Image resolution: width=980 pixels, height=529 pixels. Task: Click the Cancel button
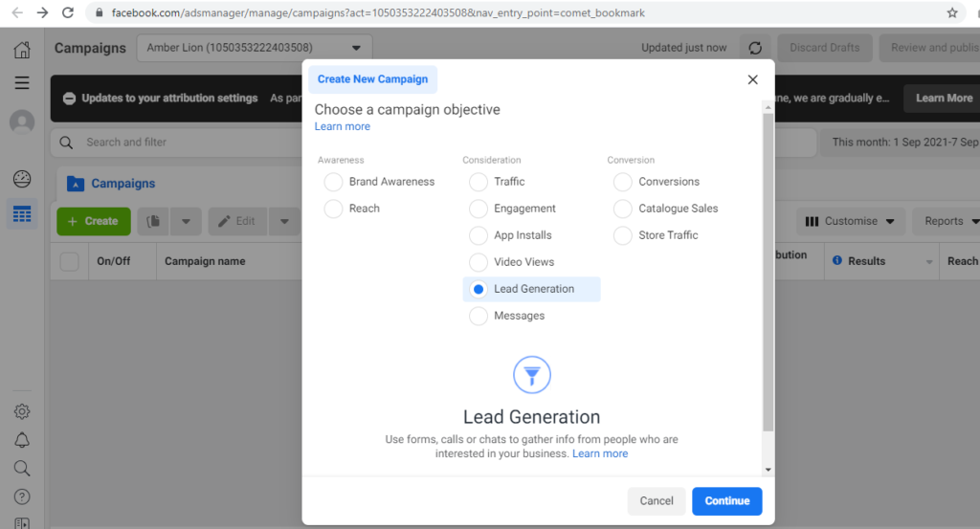657,501
